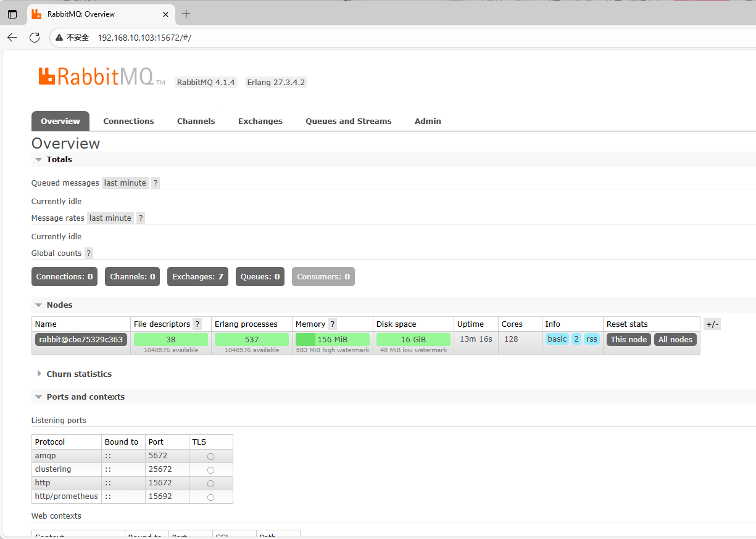Image resolution: width=756 pixels, height=539 pixels.
Task: Click Consumers: 0 count button
Action: [323, 277]
